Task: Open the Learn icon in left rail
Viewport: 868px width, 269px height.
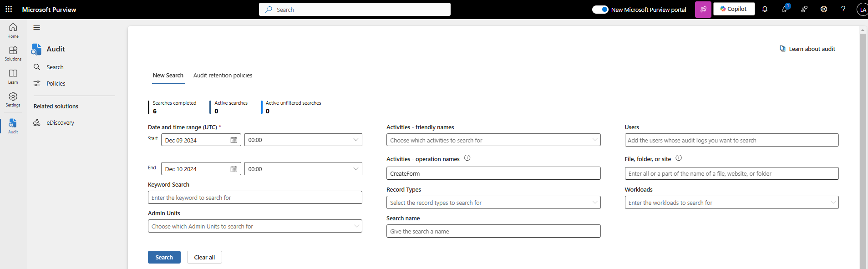Action: tap(13, 76)
